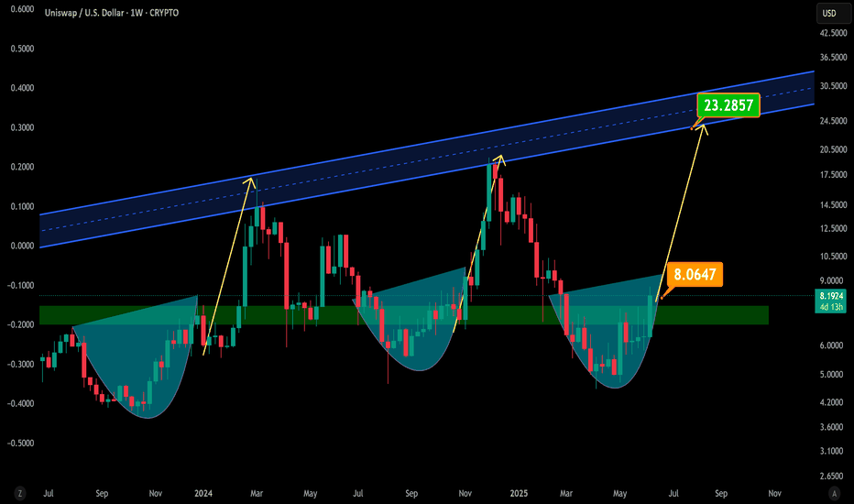
Task: Click the 0.2000 value on the left scale
Action: pyautogui.click(x=22, y=167)
